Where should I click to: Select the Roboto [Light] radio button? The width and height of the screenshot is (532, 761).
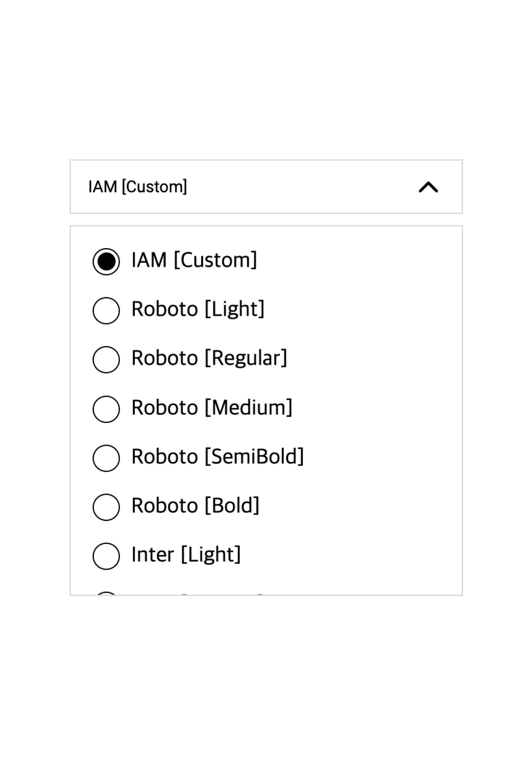tap(106, 311)
